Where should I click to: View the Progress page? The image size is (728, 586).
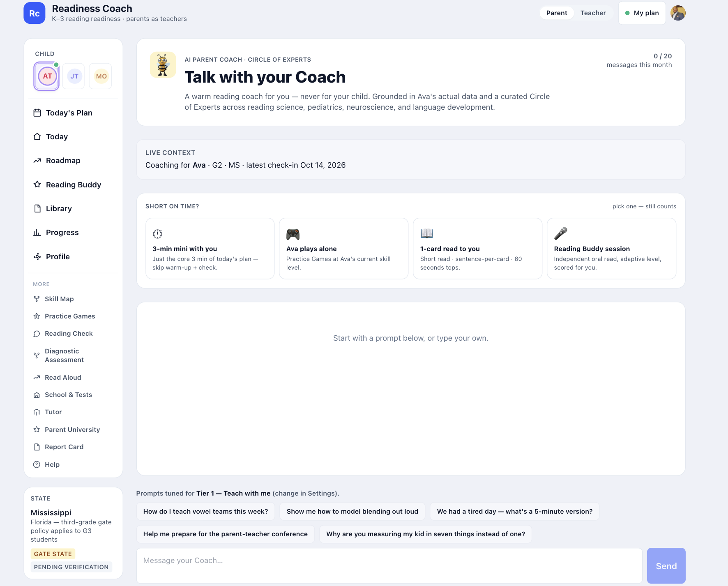pos(73,233)
